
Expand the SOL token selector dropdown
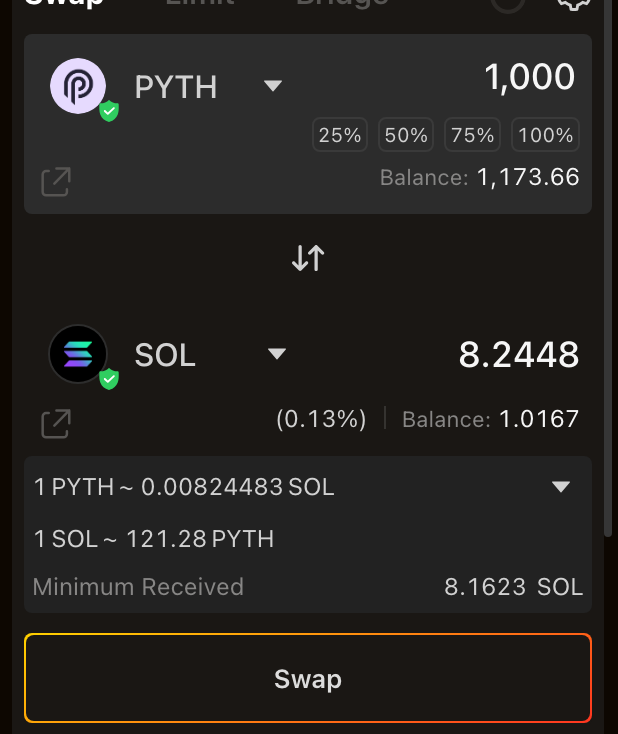pyautogui.click(x=277, y=353)
